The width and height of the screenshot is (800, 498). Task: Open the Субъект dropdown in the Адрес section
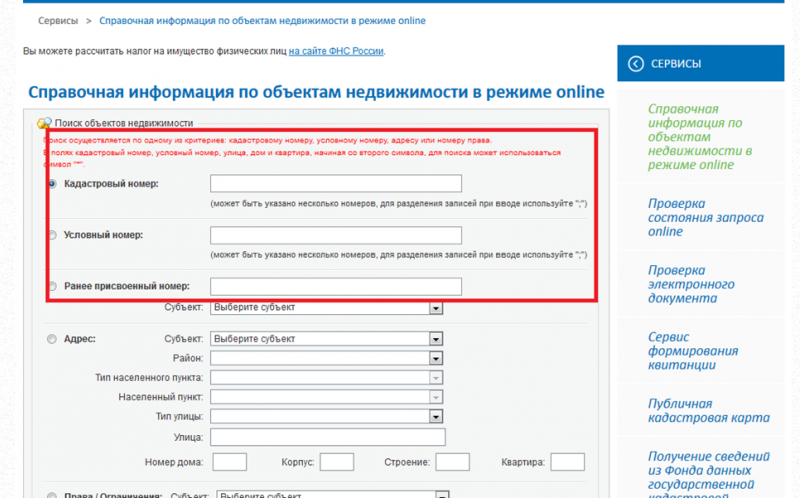(x=327, y=339)
